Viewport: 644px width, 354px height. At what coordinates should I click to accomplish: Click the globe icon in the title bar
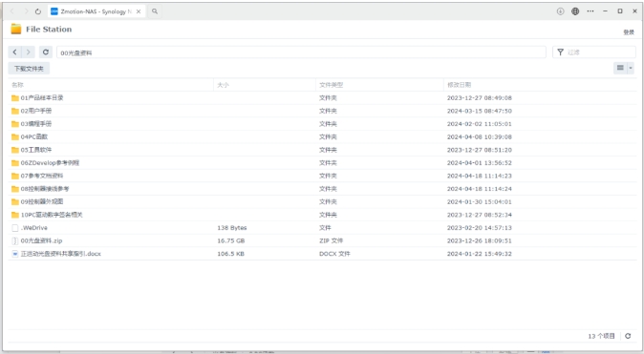(575, 11)
